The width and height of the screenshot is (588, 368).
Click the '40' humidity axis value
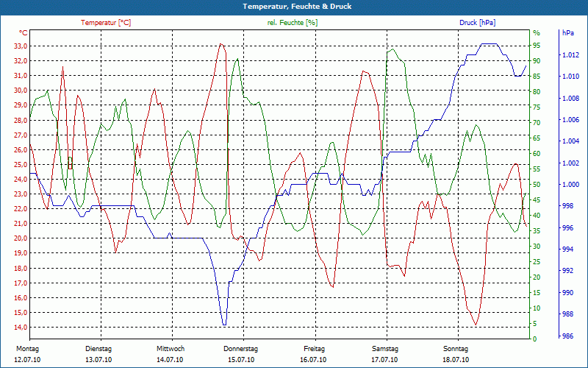[x=537, y=215]
